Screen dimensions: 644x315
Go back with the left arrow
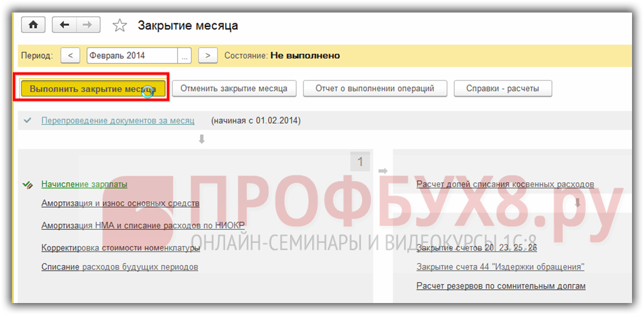tap(65, 25)
